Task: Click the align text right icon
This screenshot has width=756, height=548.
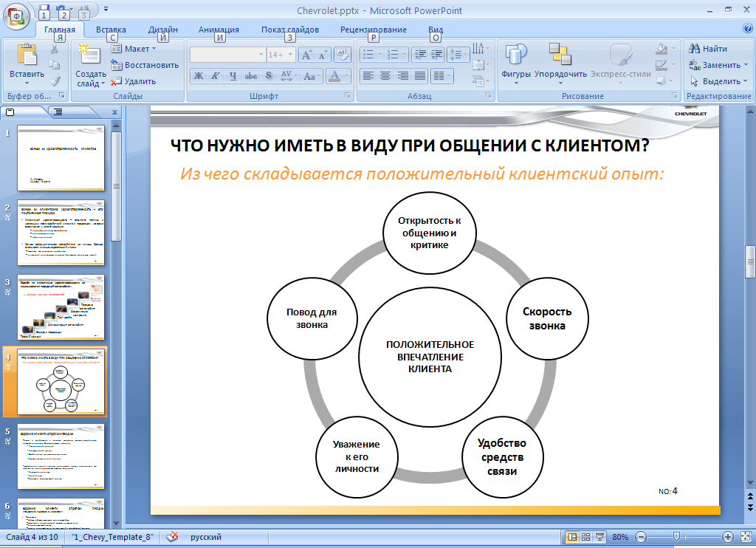Action: [x=402, y=76]
